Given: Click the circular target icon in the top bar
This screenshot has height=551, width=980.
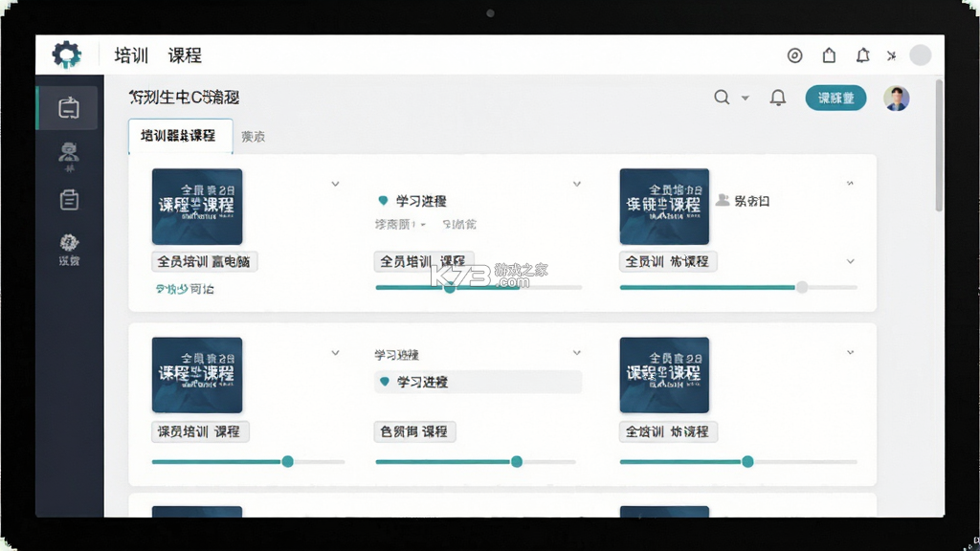Looking at the screenshot, I should [x=794, y=55].
